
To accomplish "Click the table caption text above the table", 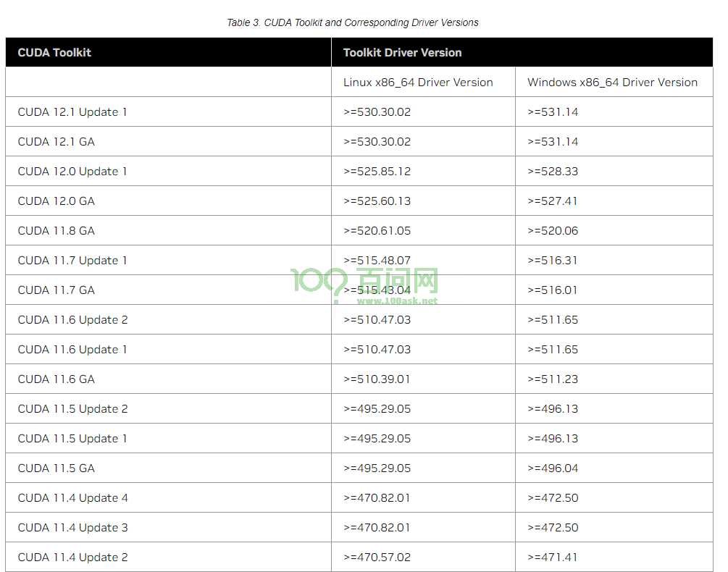I will (353, 22).
